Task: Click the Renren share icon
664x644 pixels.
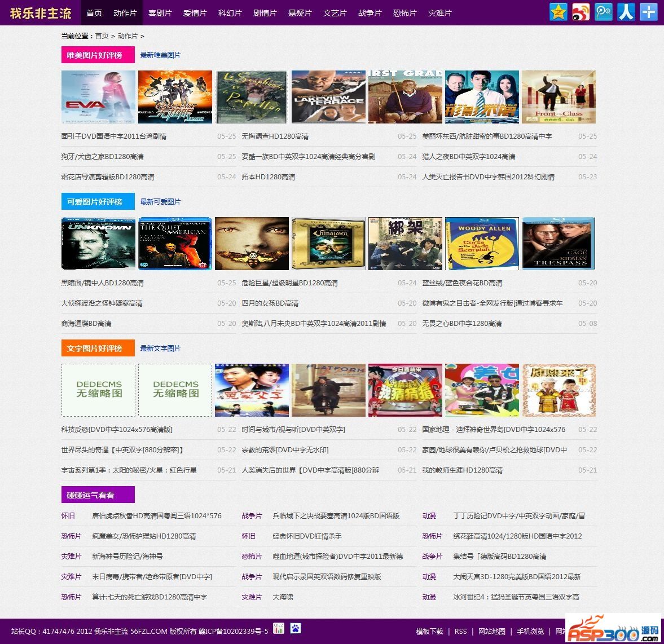Action: pos(626,12)
